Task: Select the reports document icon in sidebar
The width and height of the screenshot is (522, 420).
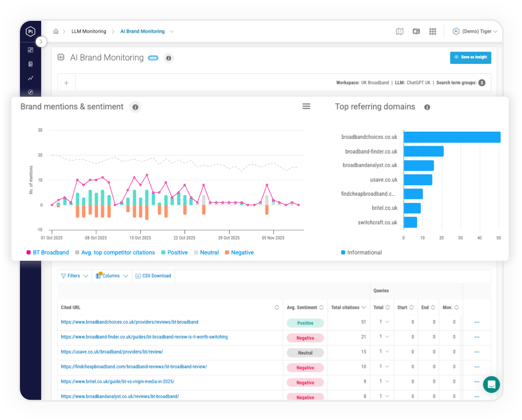Action: (30, 64)
